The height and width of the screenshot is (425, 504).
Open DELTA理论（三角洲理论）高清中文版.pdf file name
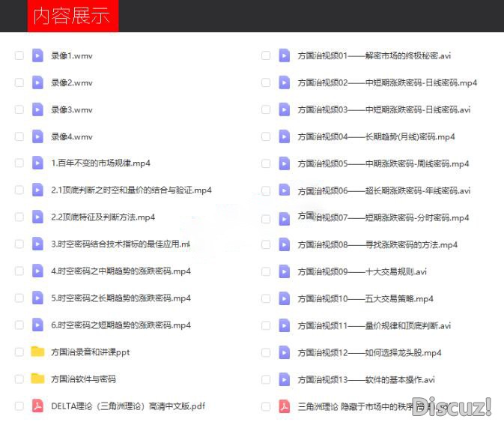click(128, 406)
